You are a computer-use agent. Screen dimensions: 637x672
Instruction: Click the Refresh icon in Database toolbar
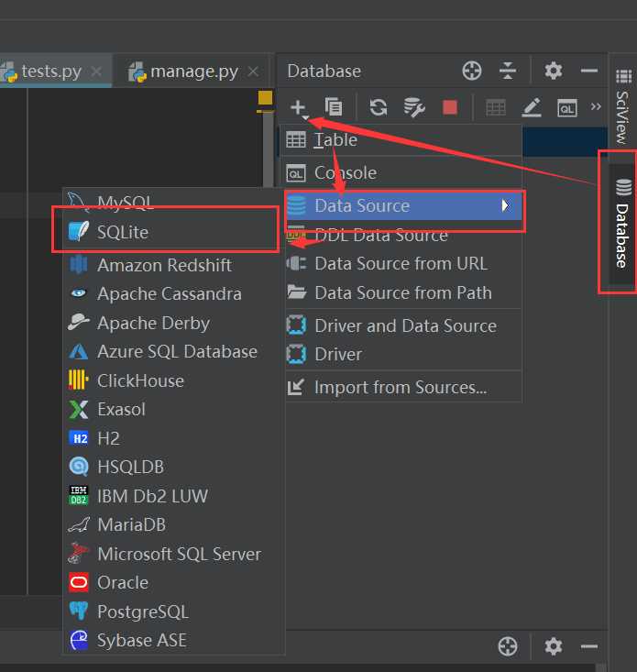pyautogui.click(x=379, y=107)
